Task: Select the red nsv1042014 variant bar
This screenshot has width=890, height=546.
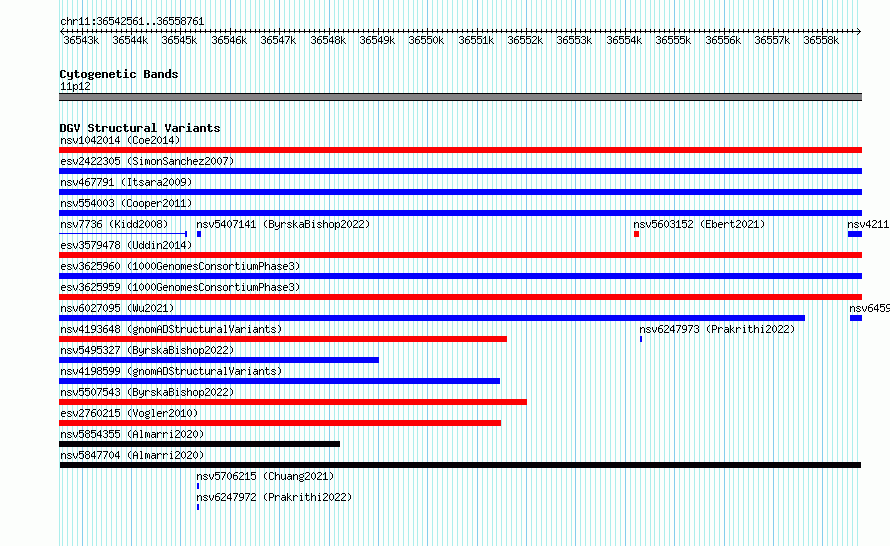Action: (460, 150)
